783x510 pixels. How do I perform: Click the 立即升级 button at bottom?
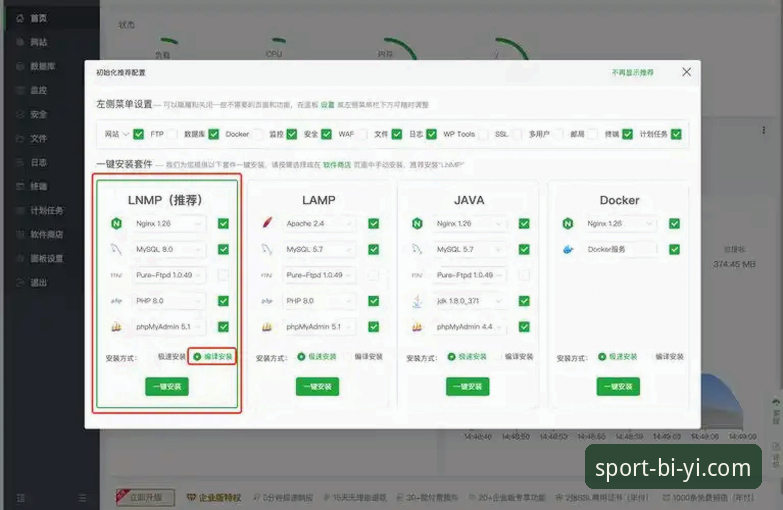[x=146, y=498]
